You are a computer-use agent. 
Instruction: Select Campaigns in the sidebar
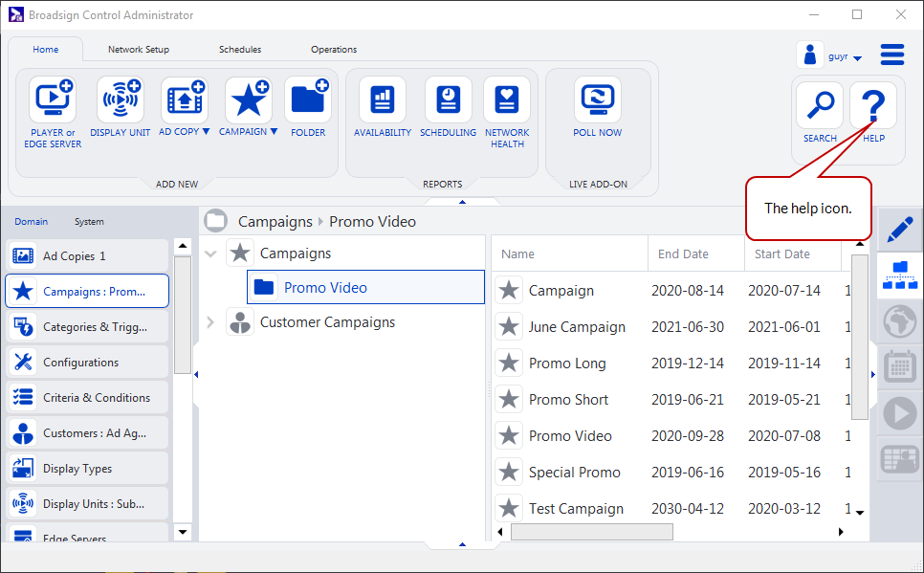[87, 291]
